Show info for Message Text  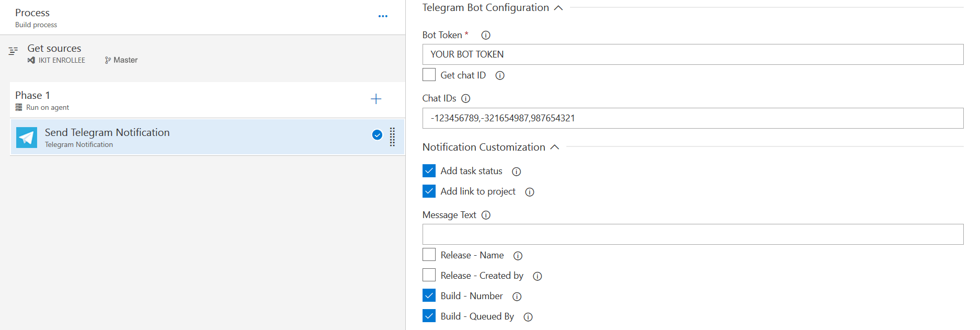click(x=486, y=215)
